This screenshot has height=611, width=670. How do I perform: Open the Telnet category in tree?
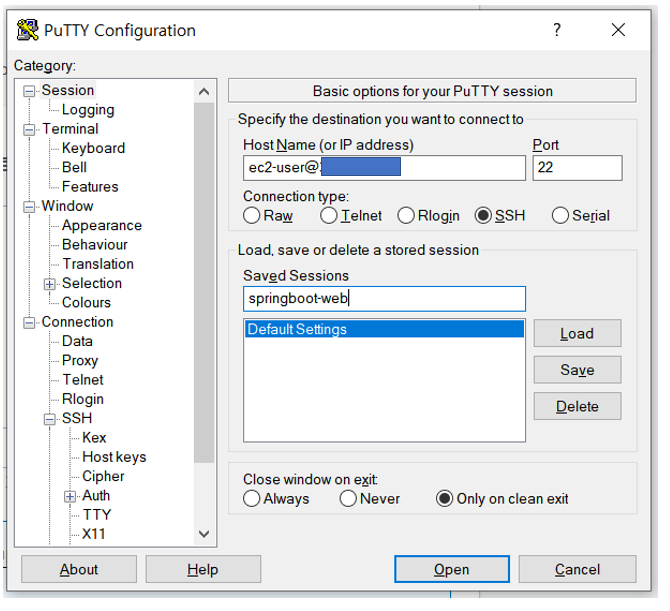(83, 379)
